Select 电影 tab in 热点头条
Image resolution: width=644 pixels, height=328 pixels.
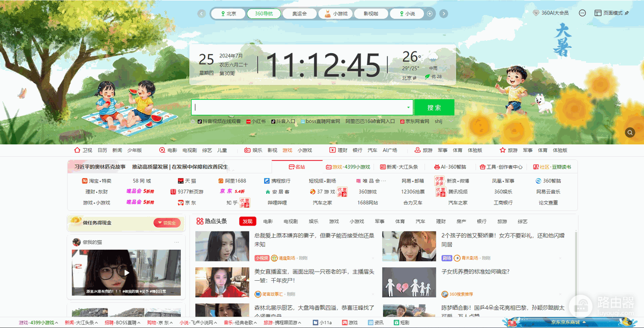pos(267,221)
